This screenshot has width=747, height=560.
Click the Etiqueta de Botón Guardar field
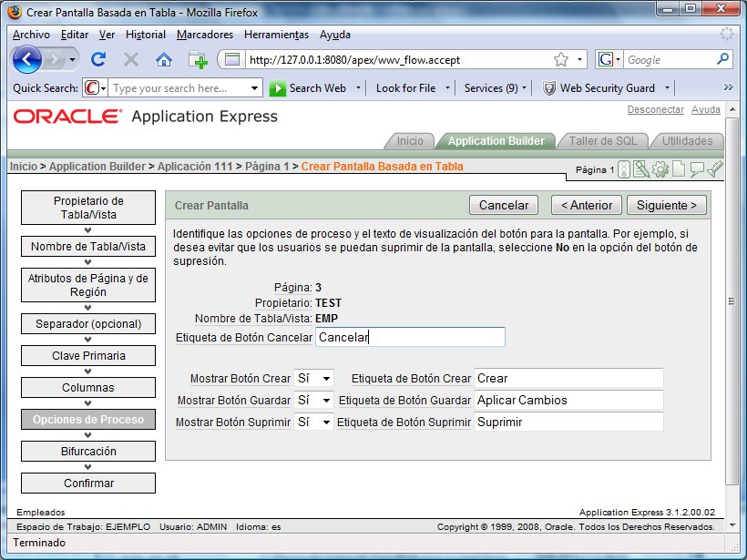[568, 400]
